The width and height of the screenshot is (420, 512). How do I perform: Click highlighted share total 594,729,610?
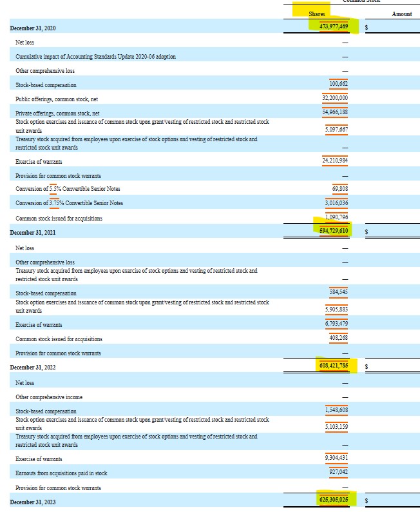point(334,231)
